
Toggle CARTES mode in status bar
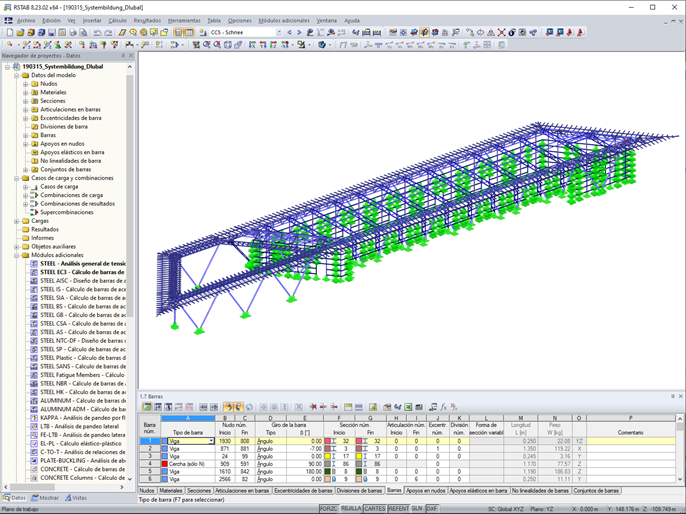click(x=374, y=509)
